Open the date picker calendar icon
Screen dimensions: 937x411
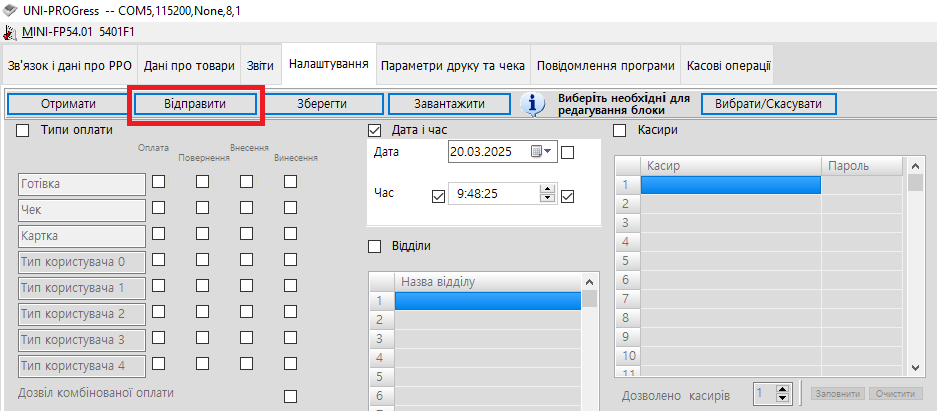click(541, 152)
